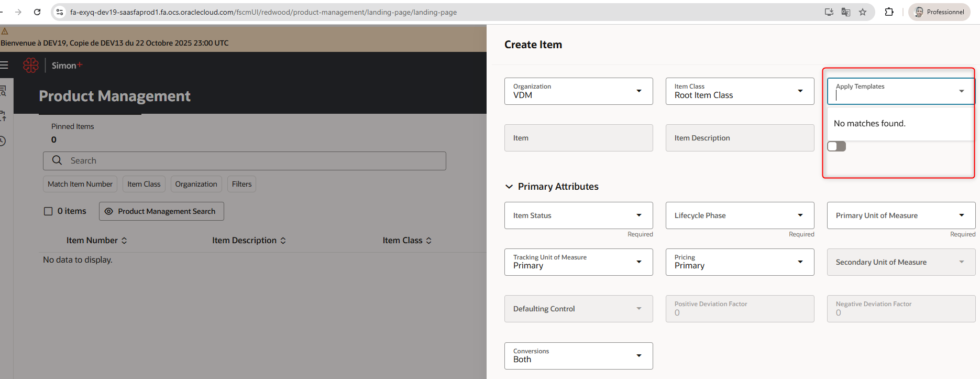Tick the 0 items select-all checkbox
The image size is (980, 379).
click(48, 211)
